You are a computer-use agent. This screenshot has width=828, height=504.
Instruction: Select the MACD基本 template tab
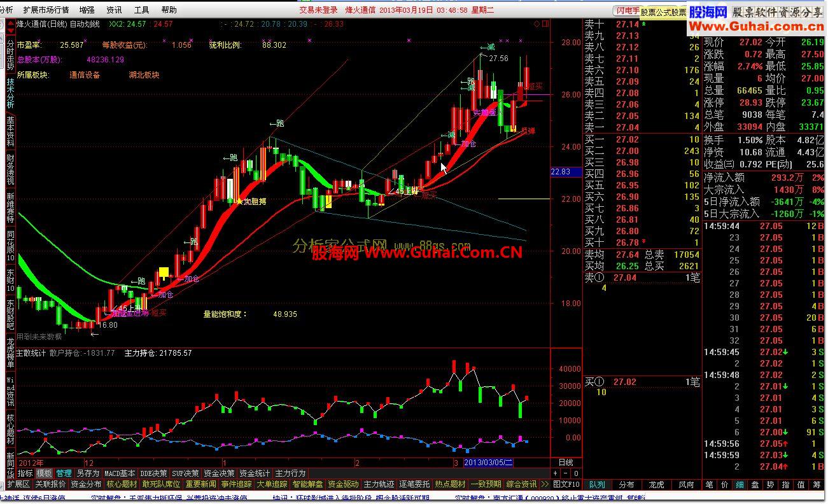point(120,473)
